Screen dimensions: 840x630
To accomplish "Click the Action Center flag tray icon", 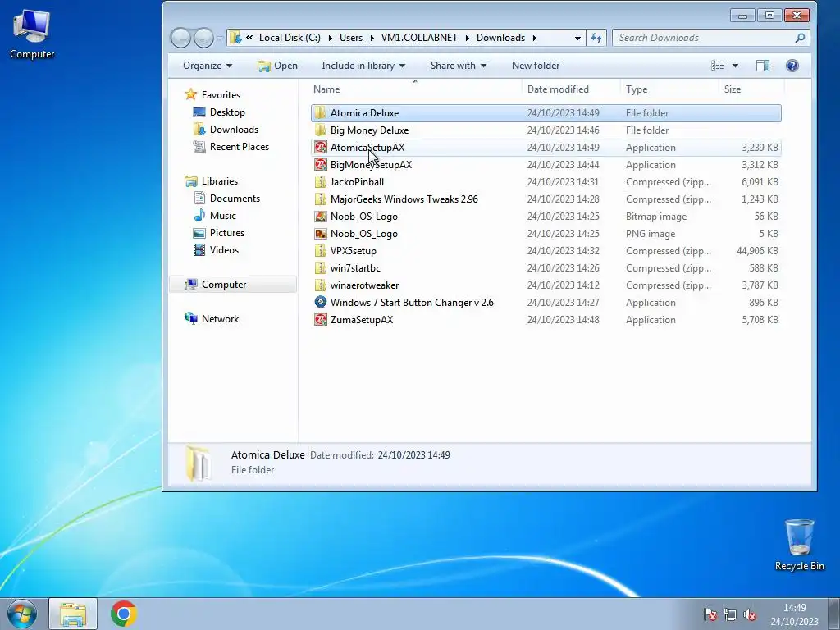I will pyautogui.click(x=710, y=614).
